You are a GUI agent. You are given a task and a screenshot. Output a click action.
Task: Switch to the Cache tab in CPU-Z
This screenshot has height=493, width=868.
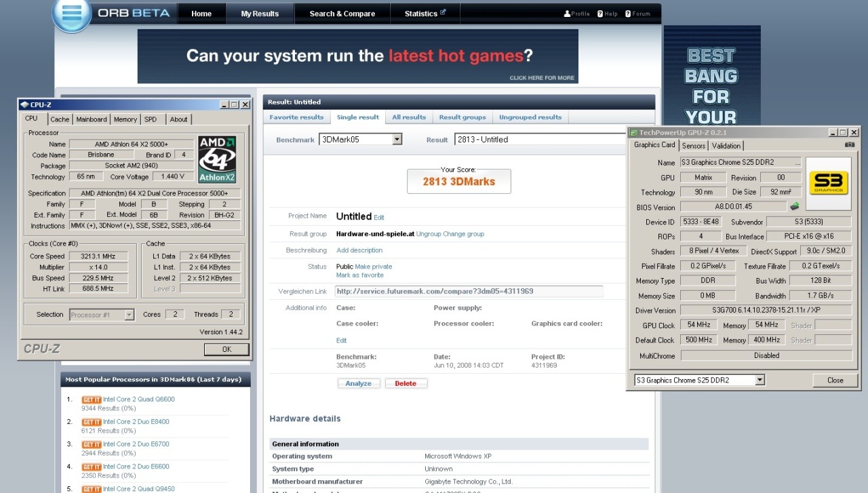point(60,119)
